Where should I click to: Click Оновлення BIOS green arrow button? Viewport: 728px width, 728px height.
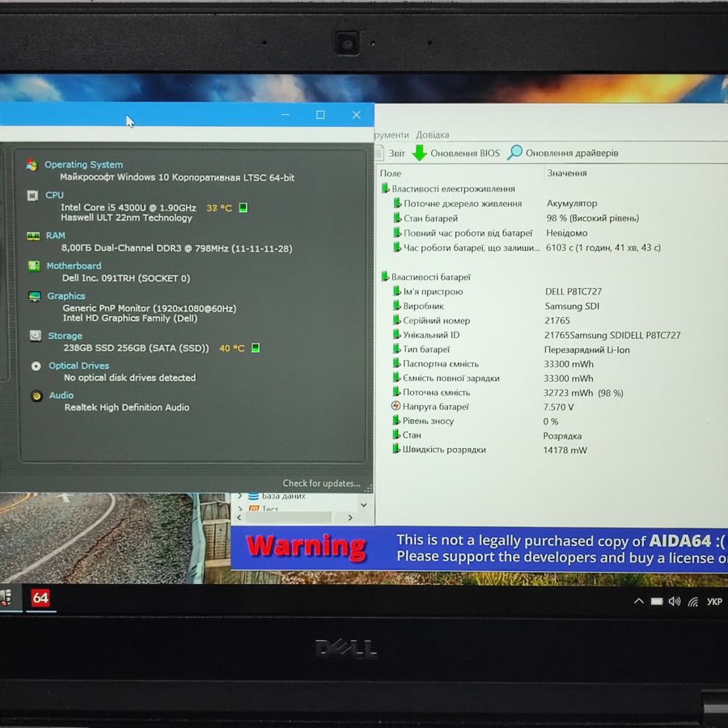point(456,153)
